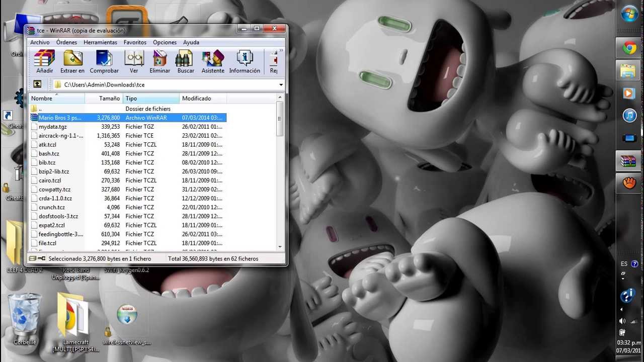
Task: Open the Ayuda menu
Action: click(x=191, y=42)
